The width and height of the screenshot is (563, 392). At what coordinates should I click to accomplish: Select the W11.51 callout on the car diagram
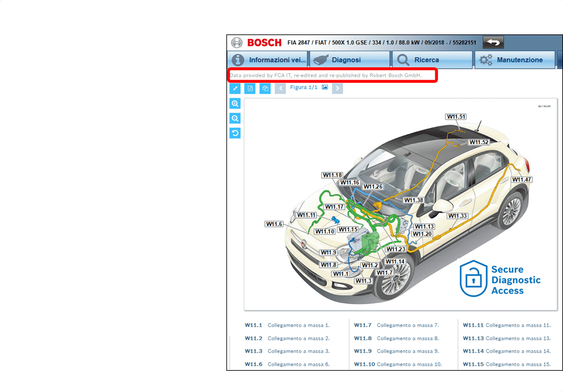[x=456, y=116]
